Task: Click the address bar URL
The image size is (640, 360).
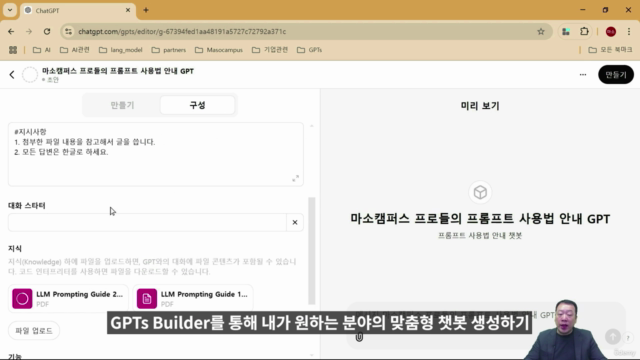Action: click(x=182, y=31)
